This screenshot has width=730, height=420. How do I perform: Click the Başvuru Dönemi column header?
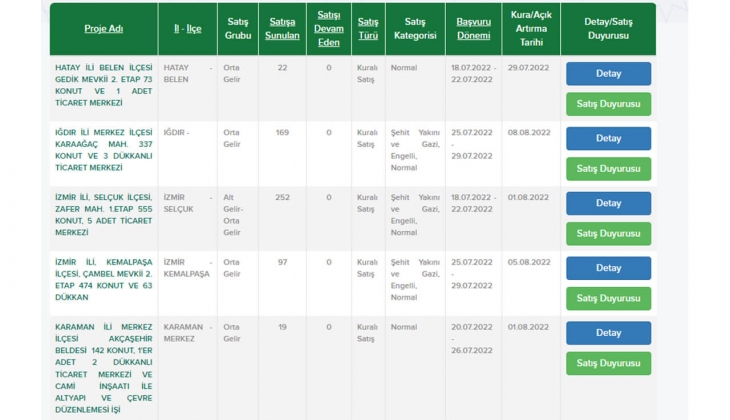coord(473,29)
